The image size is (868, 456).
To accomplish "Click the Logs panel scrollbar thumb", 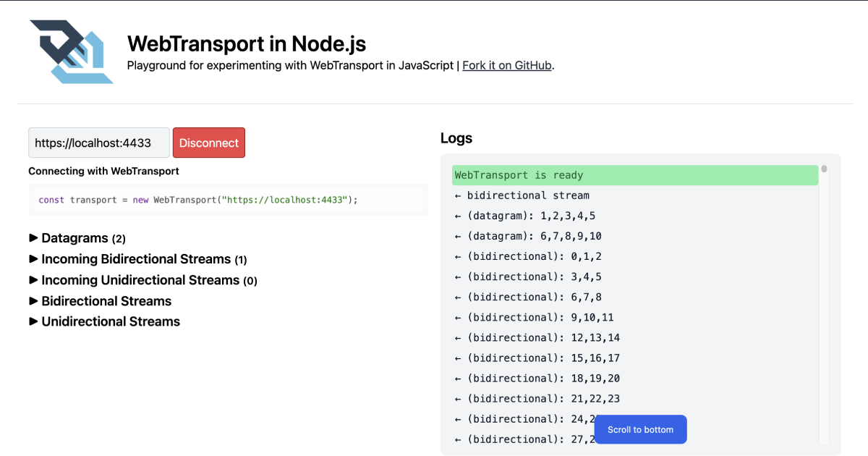I will coord(825,170).
